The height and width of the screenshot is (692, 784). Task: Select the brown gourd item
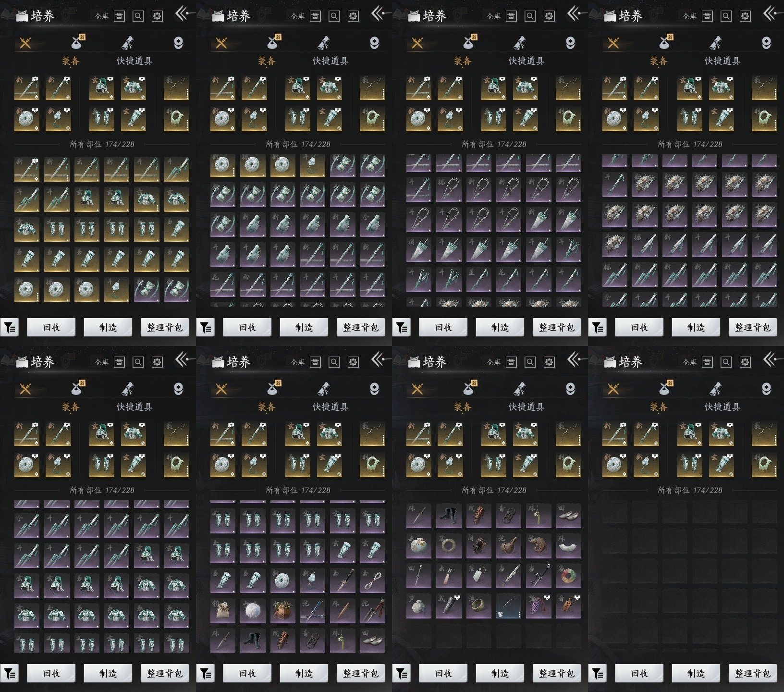509,546
